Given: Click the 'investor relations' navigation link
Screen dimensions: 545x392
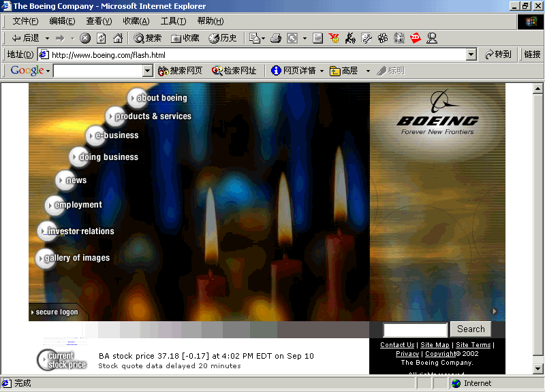Looking at the screenshot, I should click(x=76, y=231).
